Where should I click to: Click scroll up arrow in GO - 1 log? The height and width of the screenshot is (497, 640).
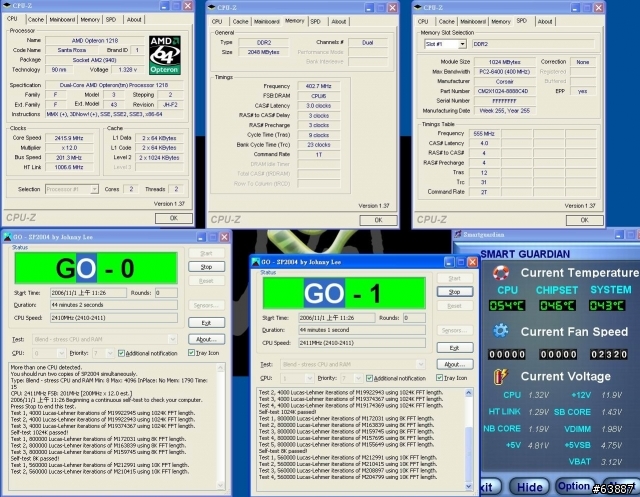(469, 393)
